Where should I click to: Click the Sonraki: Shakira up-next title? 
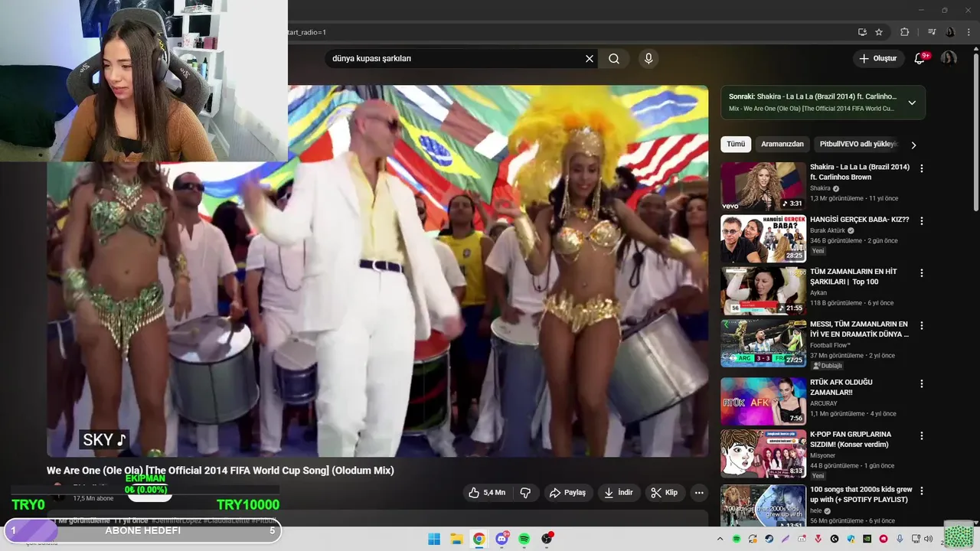coord(812,96)
